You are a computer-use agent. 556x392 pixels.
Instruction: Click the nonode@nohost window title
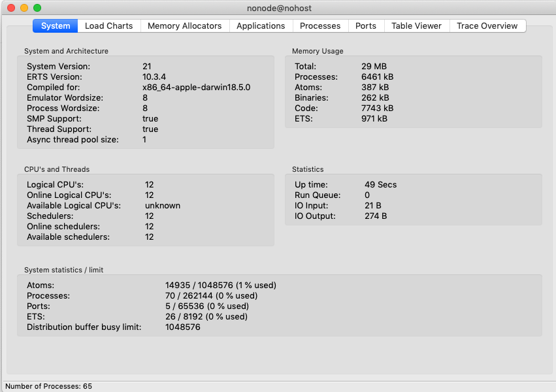click(x=279, y=8)
